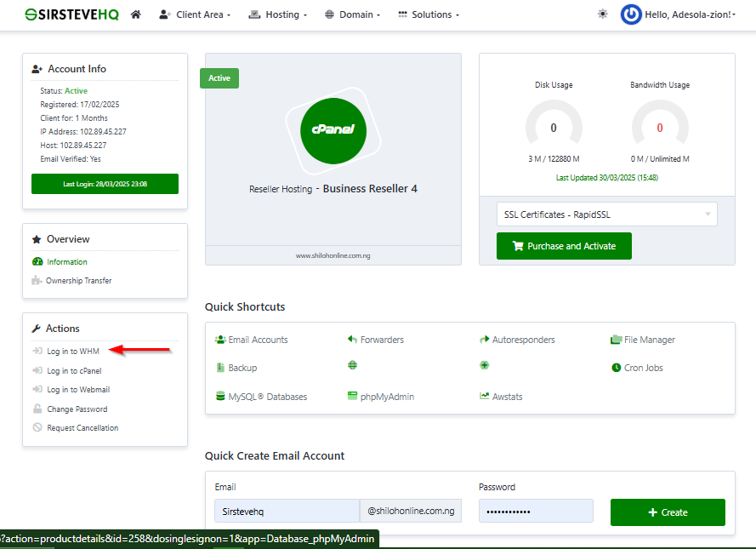This screenshot has height=549, width=756.
Task: Focus the Password input field
Action: point(536,511)
